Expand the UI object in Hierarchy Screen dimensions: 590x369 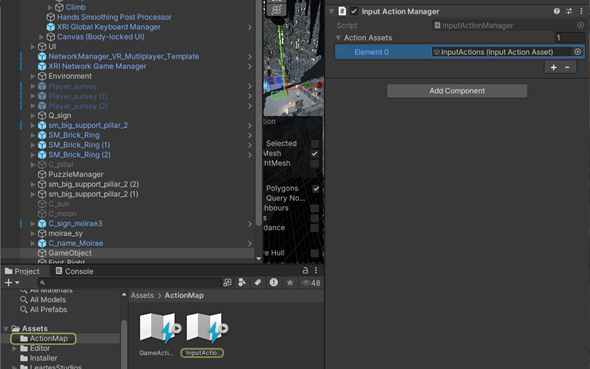[33, 47]
